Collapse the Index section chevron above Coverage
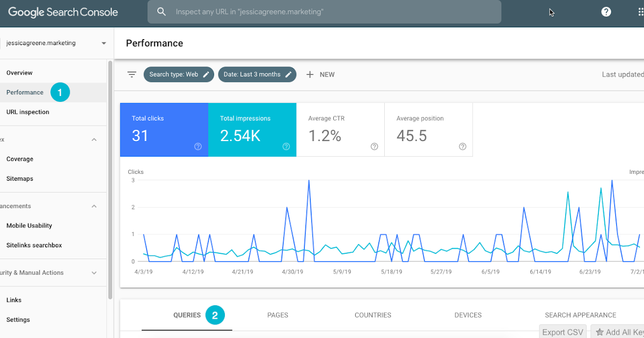 (94, 139)
